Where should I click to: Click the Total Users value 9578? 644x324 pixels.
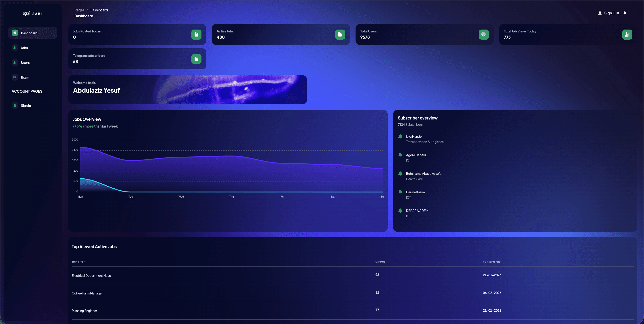365,37
